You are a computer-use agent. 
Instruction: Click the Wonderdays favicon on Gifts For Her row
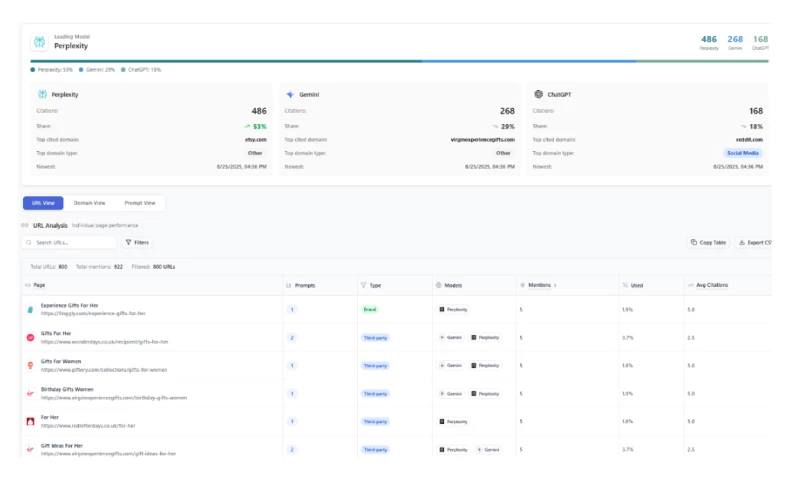pyautogui.click(x=31, y=338)
